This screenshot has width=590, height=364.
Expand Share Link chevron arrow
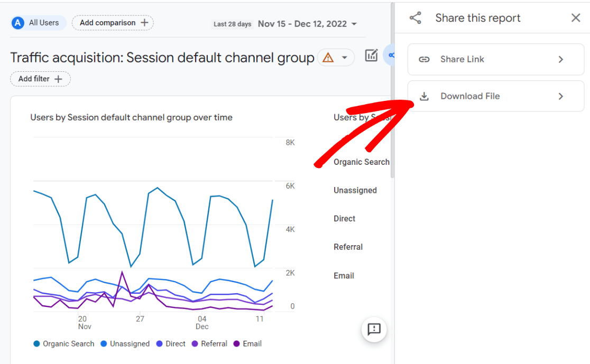point(561,59)
